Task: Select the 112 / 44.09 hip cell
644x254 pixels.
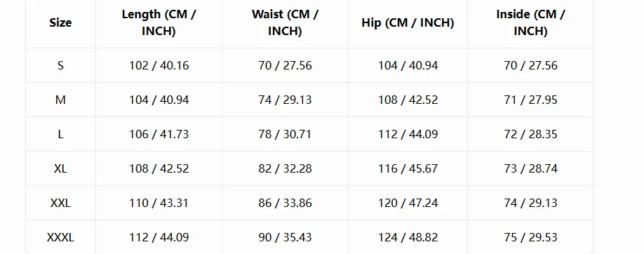Action: 408,135
